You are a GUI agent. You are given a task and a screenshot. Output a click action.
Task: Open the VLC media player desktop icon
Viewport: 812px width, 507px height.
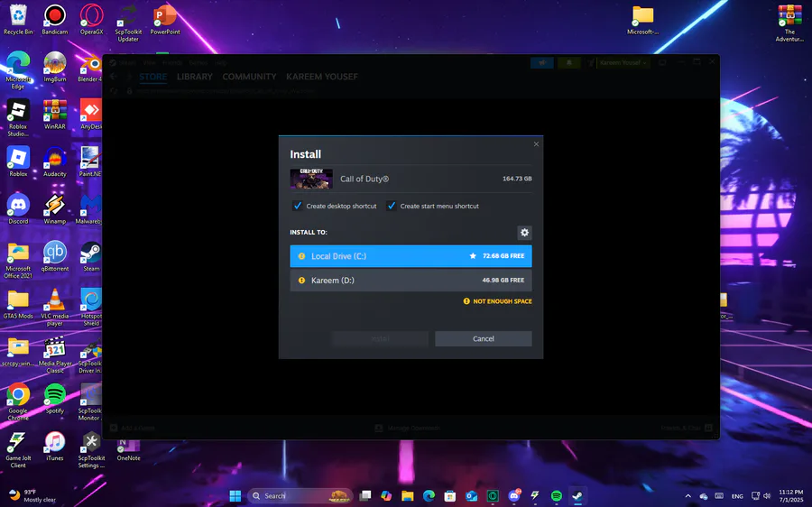[55, 308]
